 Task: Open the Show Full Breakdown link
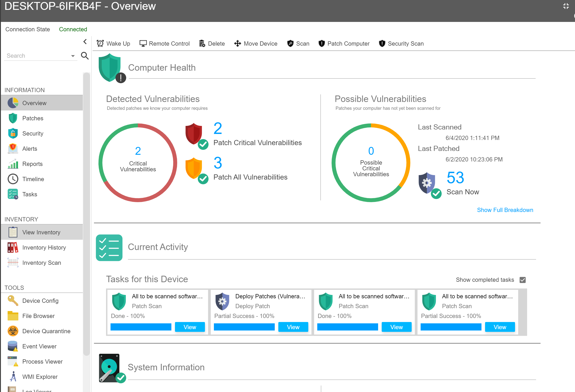pyautogui.click(x=505, y=210)
